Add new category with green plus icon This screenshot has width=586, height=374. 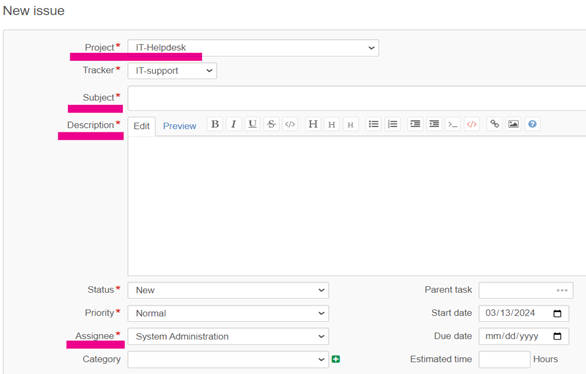pyautogui.click(x=336, y=359)
